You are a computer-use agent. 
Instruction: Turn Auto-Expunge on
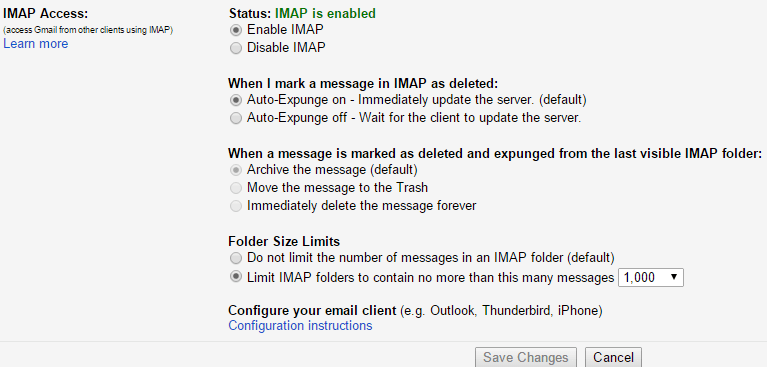[x=236, y=100]
